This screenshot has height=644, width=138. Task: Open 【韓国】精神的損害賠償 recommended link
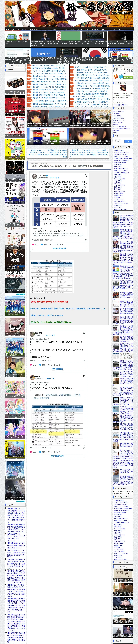pos(49,302)
